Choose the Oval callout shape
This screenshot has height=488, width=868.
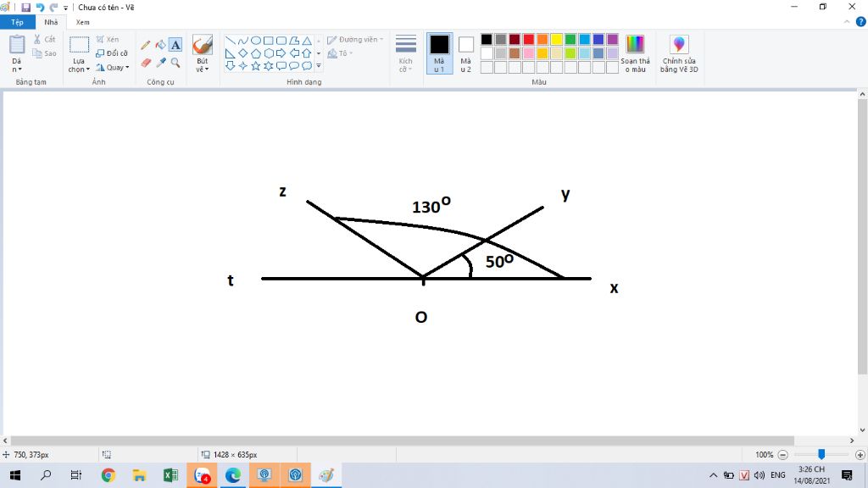(294, 66)
